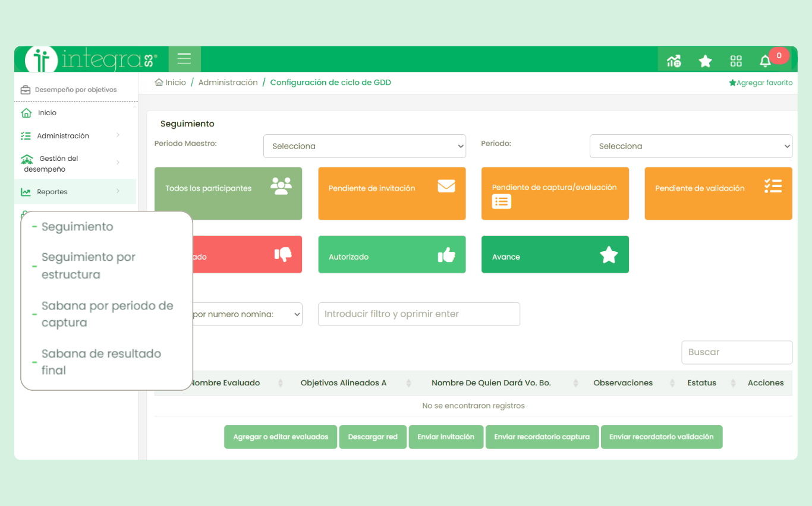Screen dimensions: 812x506
Task: Click the home icon in breadcrumb
Action: (x=159, y=83)
